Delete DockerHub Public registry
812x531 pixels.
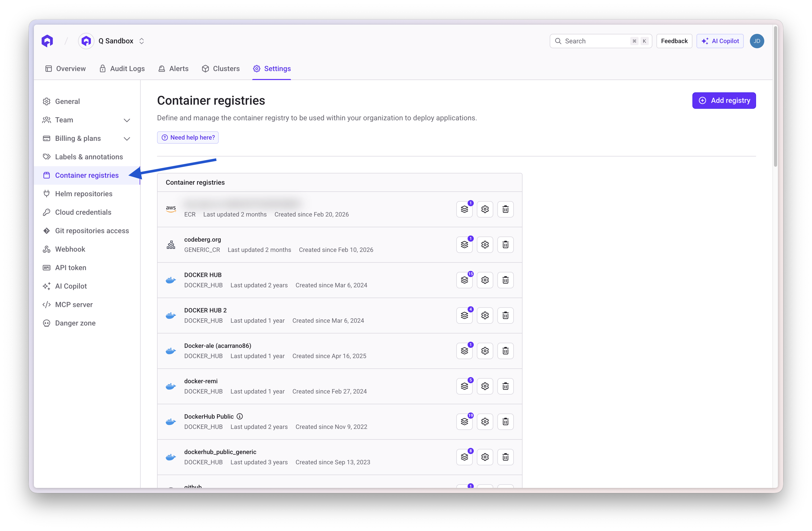coord(505,421)
